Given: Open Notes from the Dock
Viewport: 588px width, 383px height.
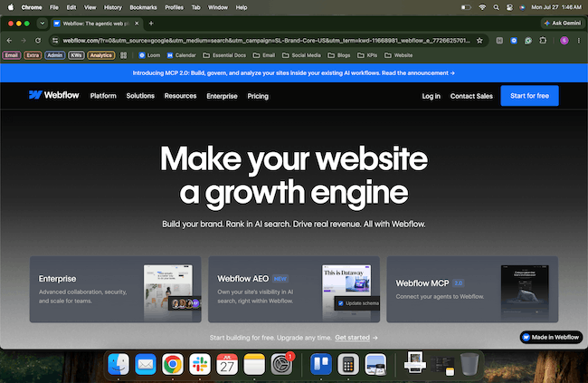Looking at the screenshot, I should (254, 364).
